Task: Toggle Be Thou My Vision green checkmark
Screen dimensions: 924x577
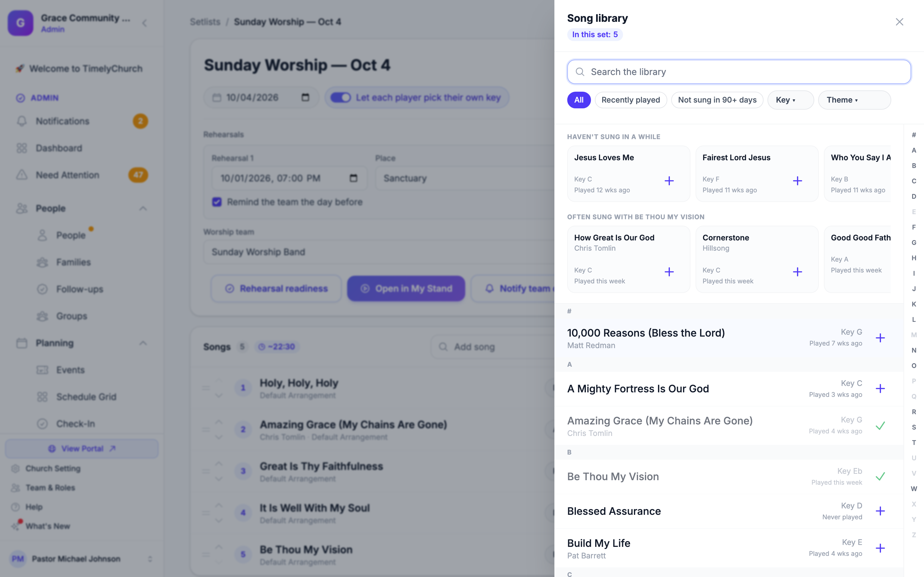Action: coord(880,476)
